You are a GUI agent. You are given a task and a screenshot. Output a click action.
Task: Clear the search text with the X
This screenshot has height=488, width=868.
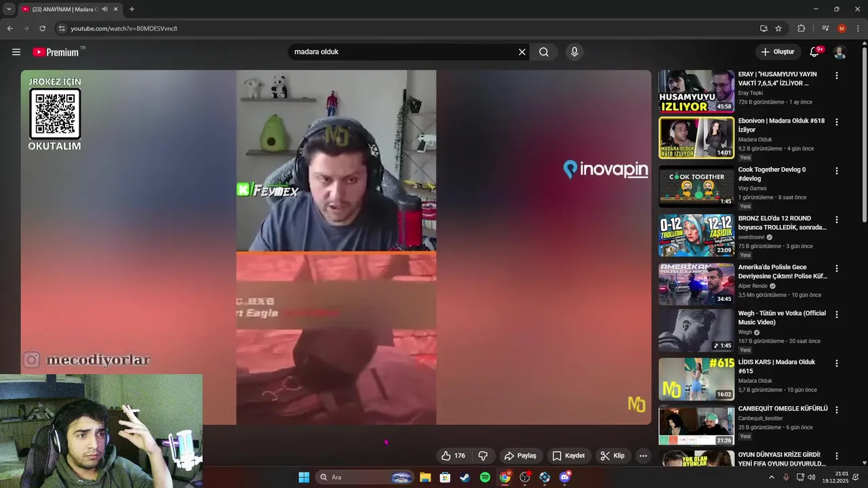point(522,52)
